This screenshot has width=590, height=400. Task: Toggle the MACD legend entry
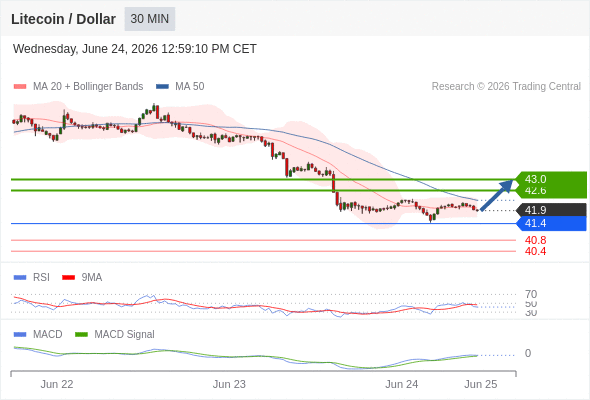tap(38, 334)
